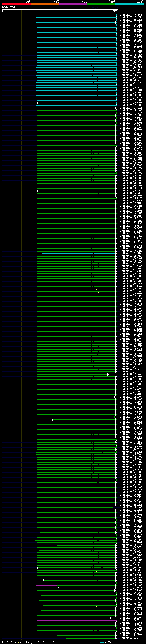Click the UniRef100_Q6P5K3 label

(x=131, y=256)
